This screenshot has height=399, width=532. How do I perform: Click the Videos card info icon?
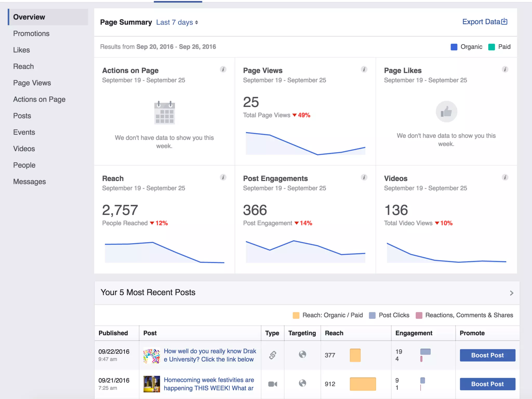pyautogui.click(x=505, y=177)
